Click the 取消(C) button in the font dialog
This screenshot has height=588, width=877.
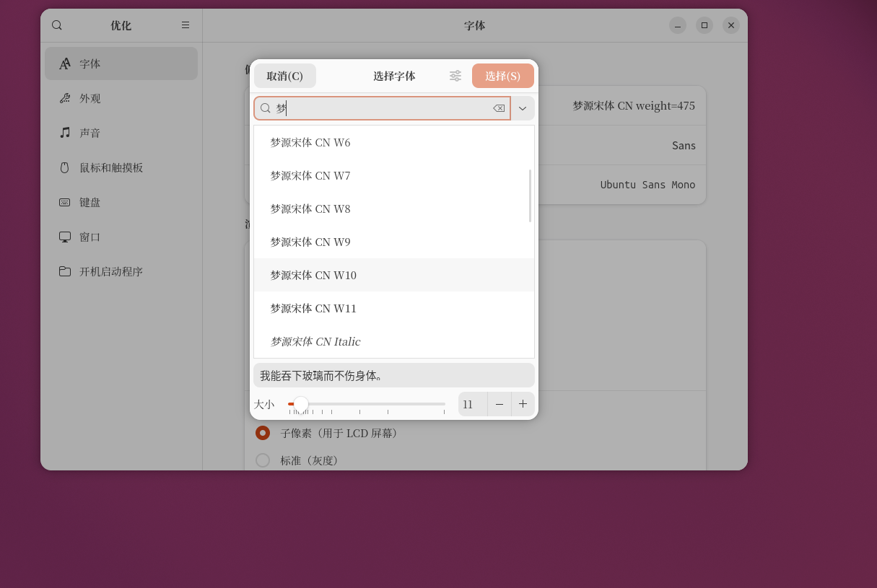click(285, 76)
